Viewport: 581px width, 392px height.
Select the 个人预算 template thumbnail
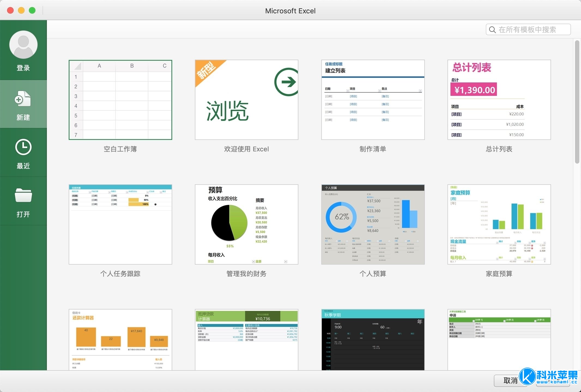pos(373,225)
